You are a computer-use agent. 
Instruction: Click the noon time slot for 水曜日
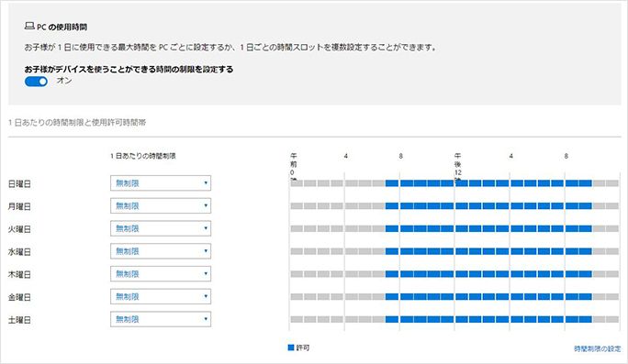pos(462,251)
